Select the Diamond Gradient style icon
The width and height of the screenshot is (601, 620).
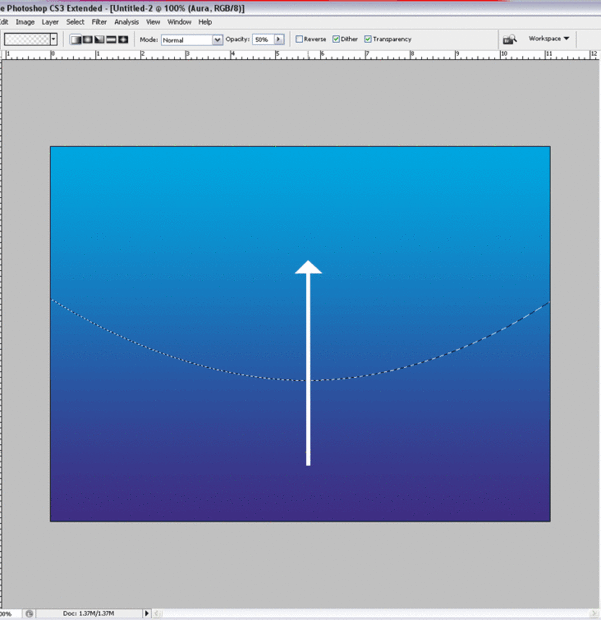click(123, 40)
